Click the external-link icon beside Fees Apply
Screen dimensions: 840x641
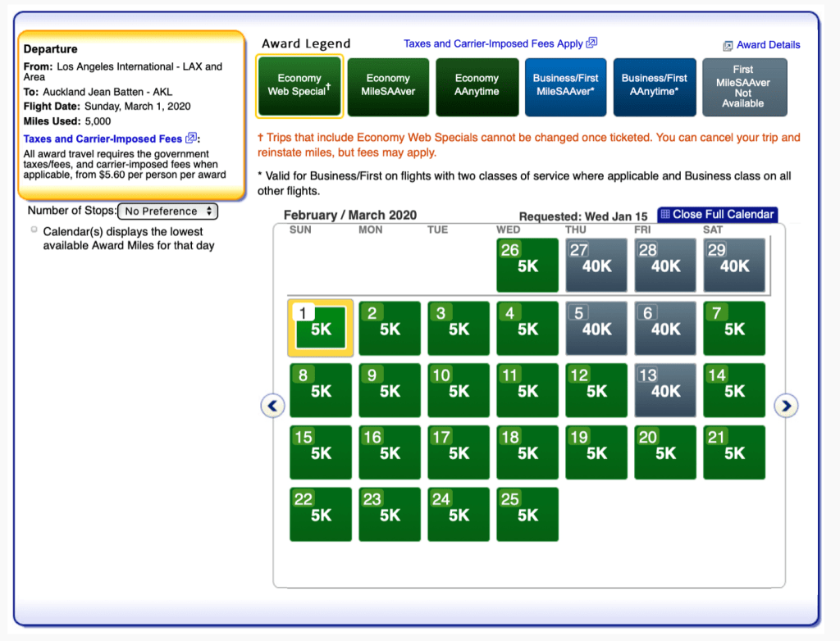[x=591, y=43]
